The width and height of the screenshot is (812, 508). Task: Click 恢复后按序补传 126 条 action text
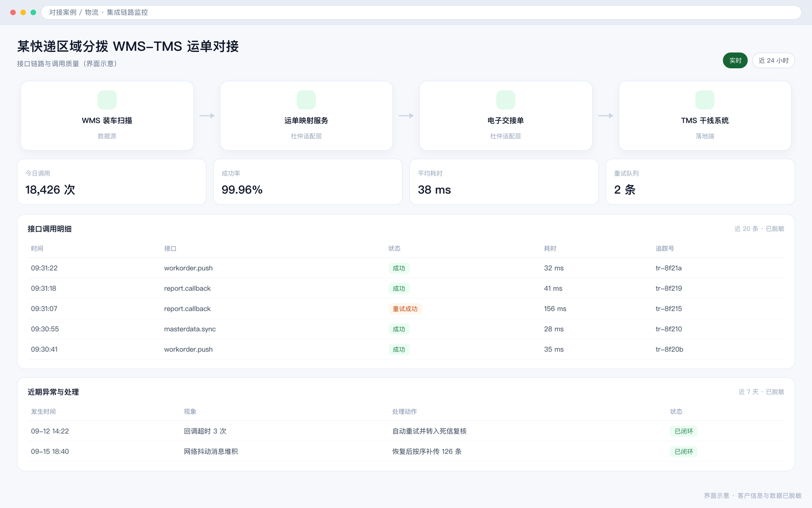[x=427, y=452]
